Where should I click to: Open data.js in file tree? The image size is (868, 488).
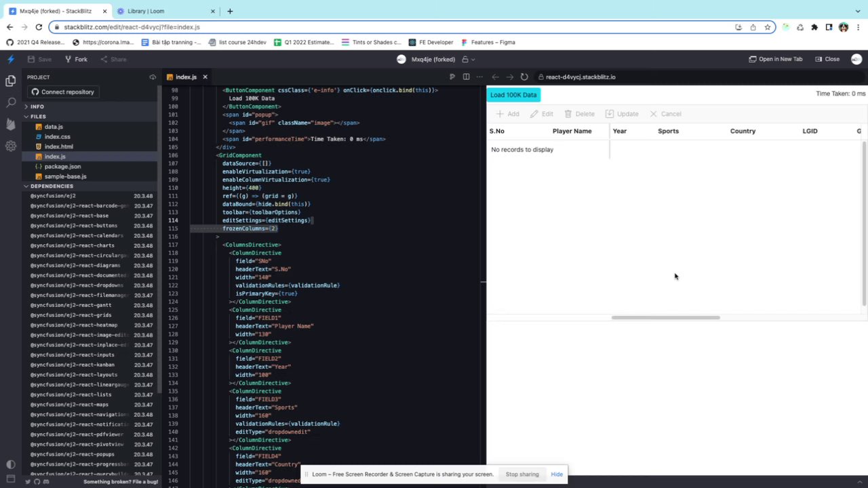point(54,127)
